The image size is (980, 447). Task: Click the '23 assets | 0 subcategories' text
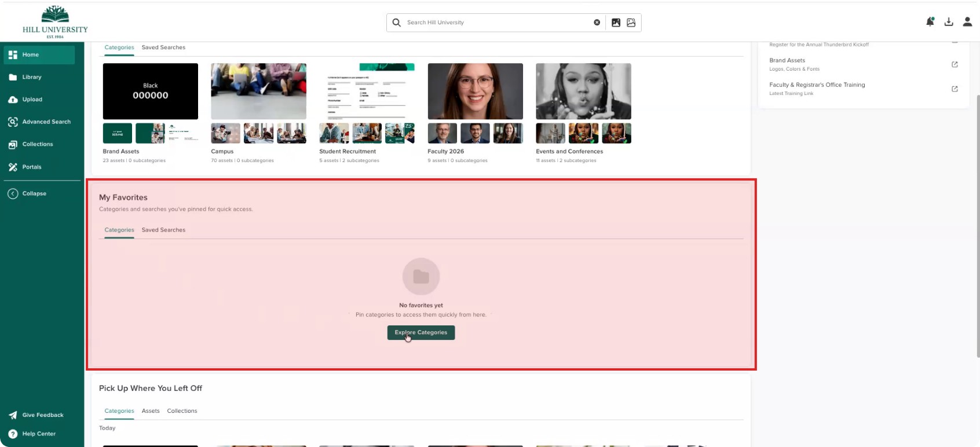tap(134, 160)
